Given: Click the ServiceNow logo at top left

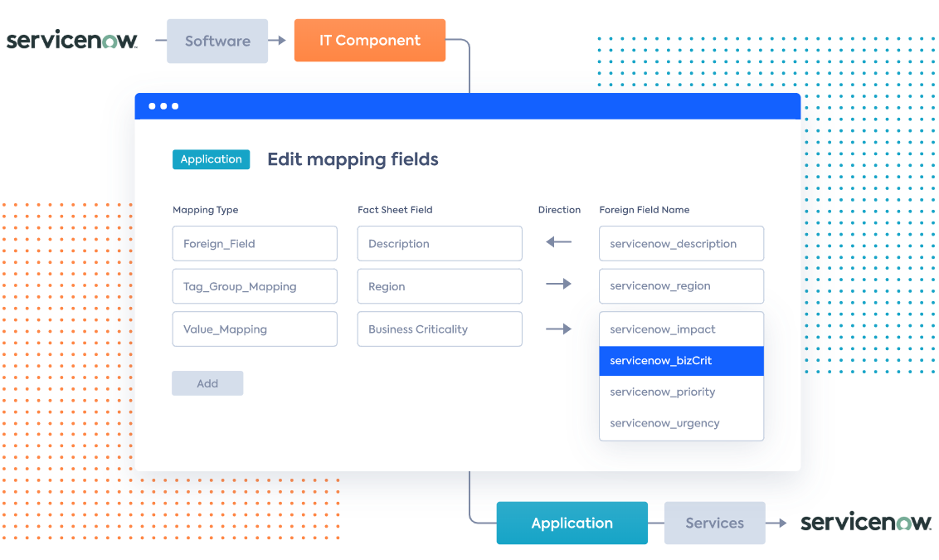Looking at the screenshot, I should (71, 40).
